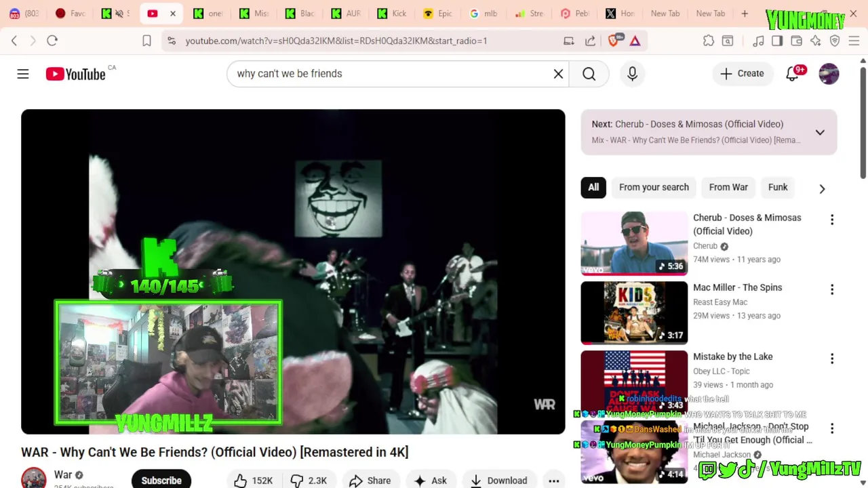Open options for Michael Jackson video
The width and height of the screenshot is (868, 488).
point(832,428)
